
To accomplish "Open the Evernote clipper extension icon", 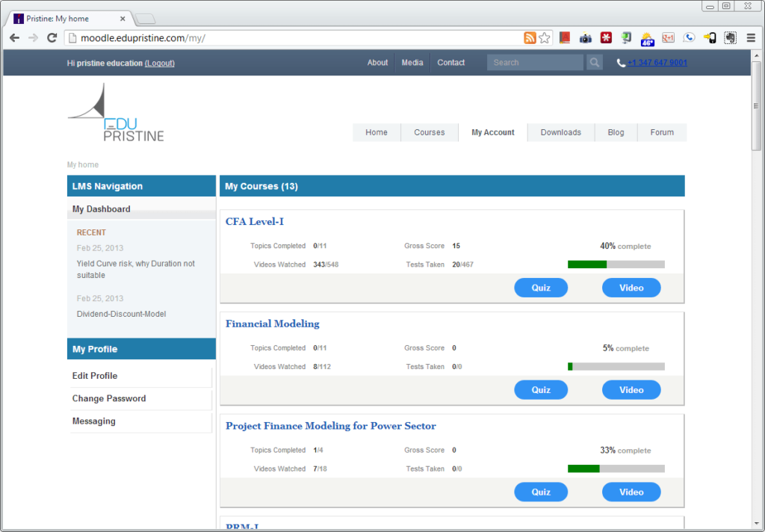I will click(729, 37).
